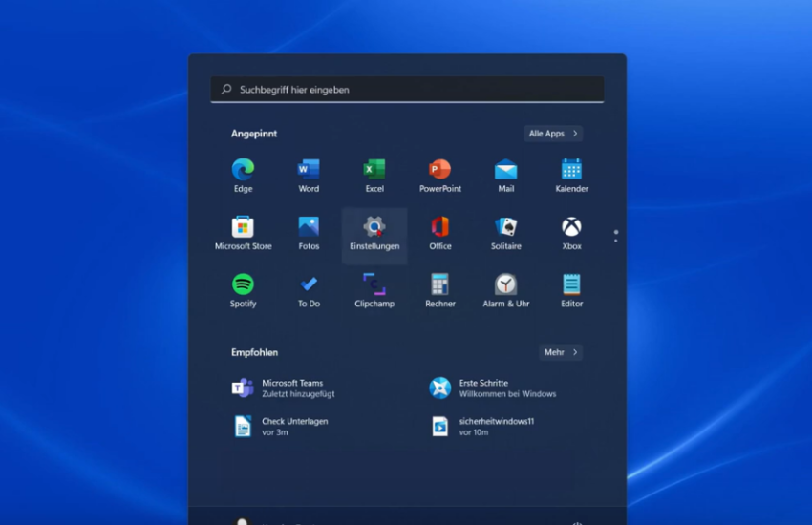The width and height of the screenshot is (812, 525).
Task: Open Alarm & Uhr app
Action: point(506,290)
